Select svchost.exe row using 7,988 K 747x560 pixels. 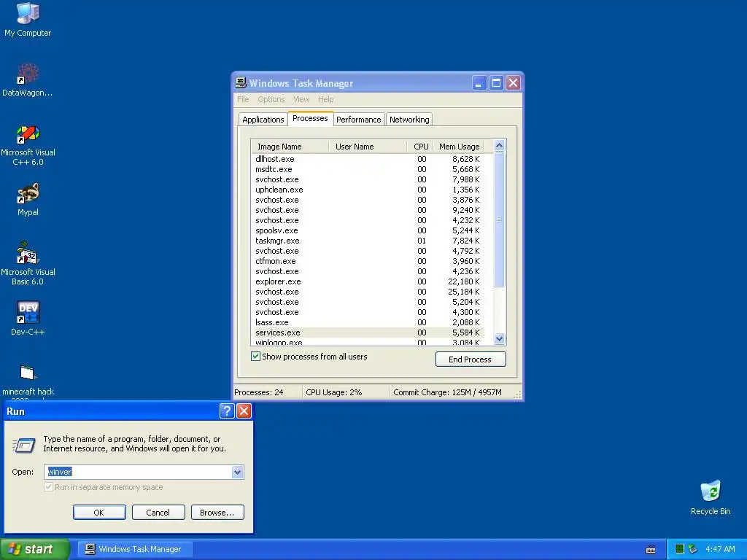pyautogui.click(x=368, y=179)
